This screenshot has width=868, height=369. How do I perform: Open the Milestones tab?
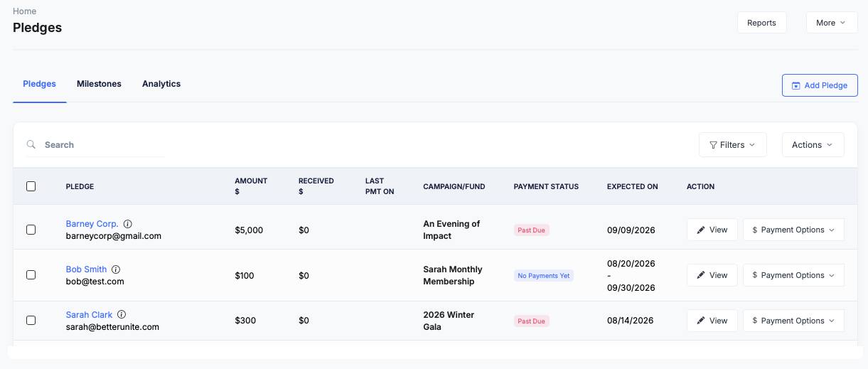coord(99,84)
